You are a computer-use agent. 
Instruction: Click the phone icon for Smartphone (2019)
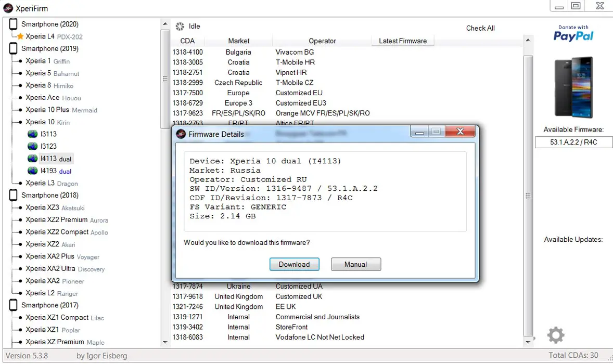tap(14, 48)
